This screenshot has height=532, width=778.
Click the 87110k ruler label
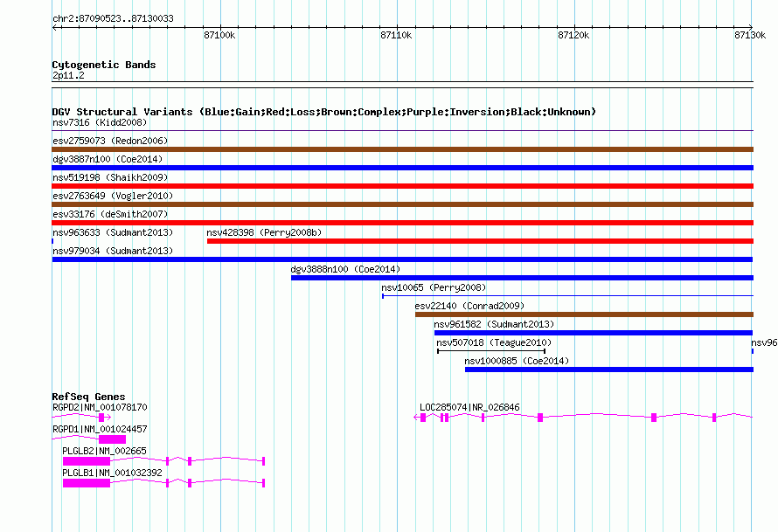396,35
